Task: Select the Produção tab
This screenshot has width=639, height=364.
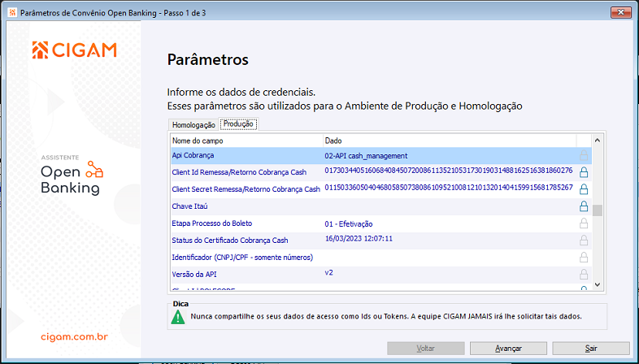Action: pyautogui.click(x=238, y=123)
